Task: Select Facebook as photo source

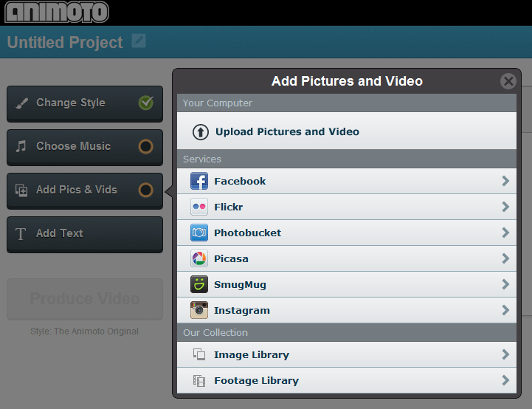Action: 347,181
